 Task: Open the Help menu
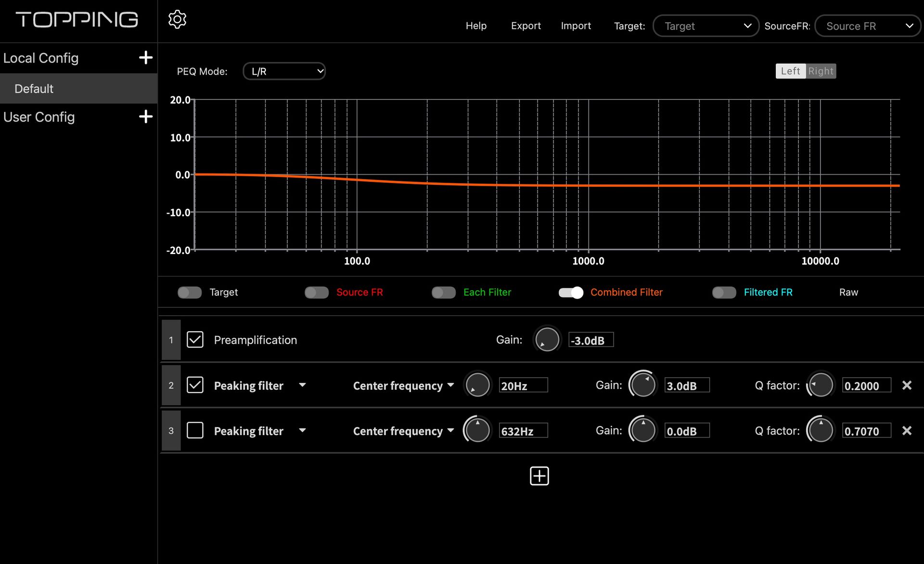coord(476,26)
